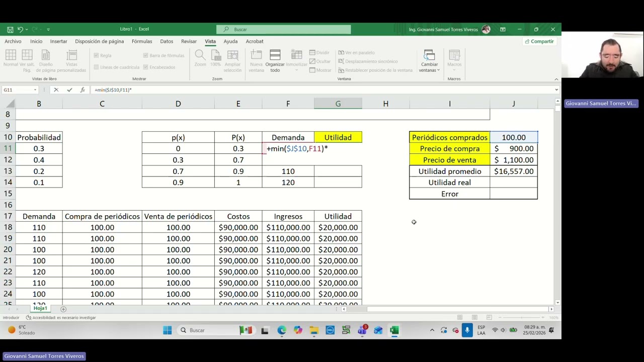644x362 pixels.
Task: Open the quick access toolbar customize dropdown
Action: pyautogui.click(x=48, y=29)
